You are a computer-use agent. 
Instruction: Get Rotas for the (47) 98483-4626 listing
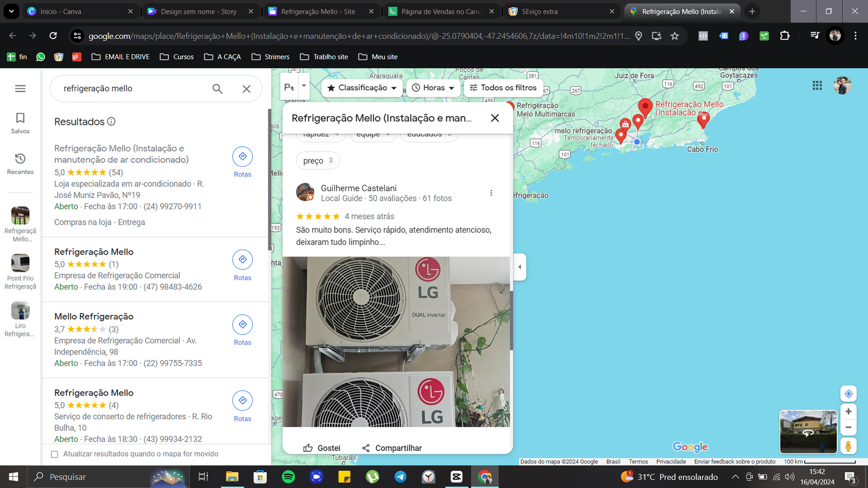pyautogui.click(x=243, y=266)
